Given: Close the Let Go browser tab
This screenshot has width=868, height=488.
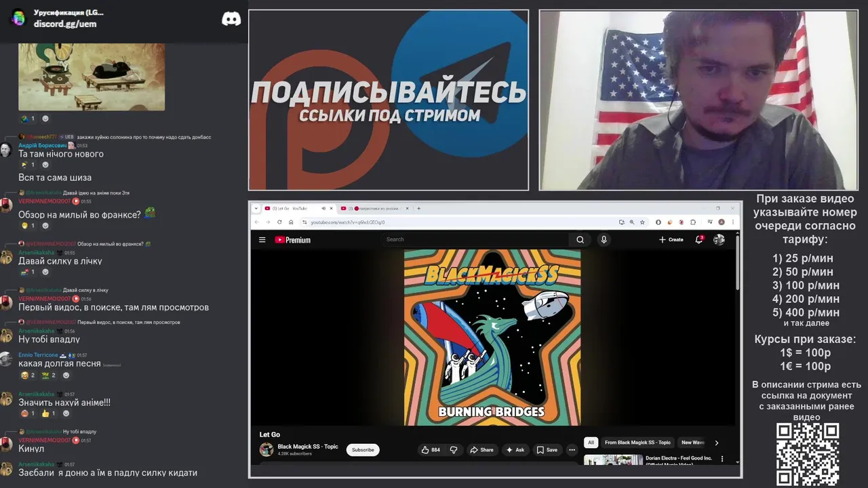Looking at the screenshot, I should point(332,208).
